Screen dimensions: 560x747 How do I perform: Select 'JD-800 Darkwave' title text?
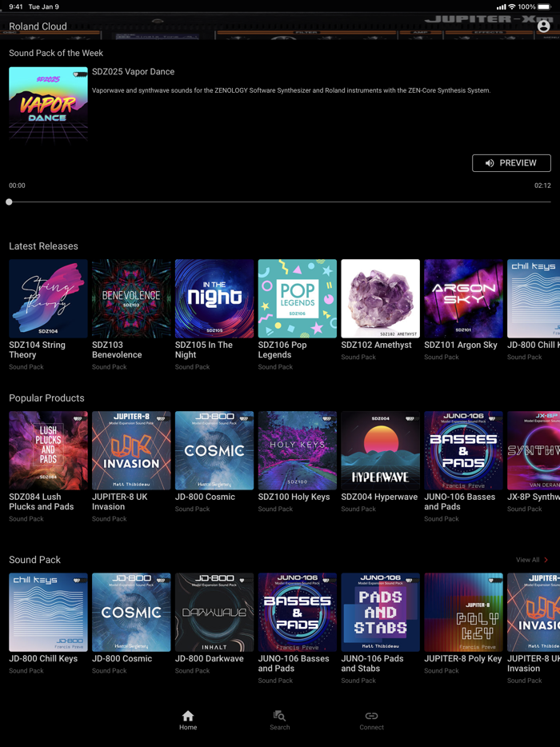[210, 658]
